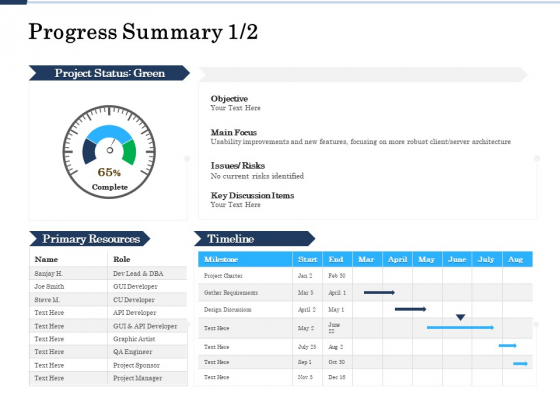Viewport: 560px width, 420px height.
Task: Click the Objective placeholder text
Action: point(235,108)
